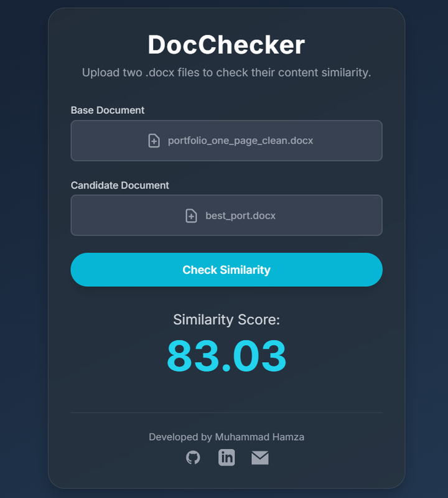
Task: Open the developer's GitHub profile icon
Action: (x=193, y=458)
